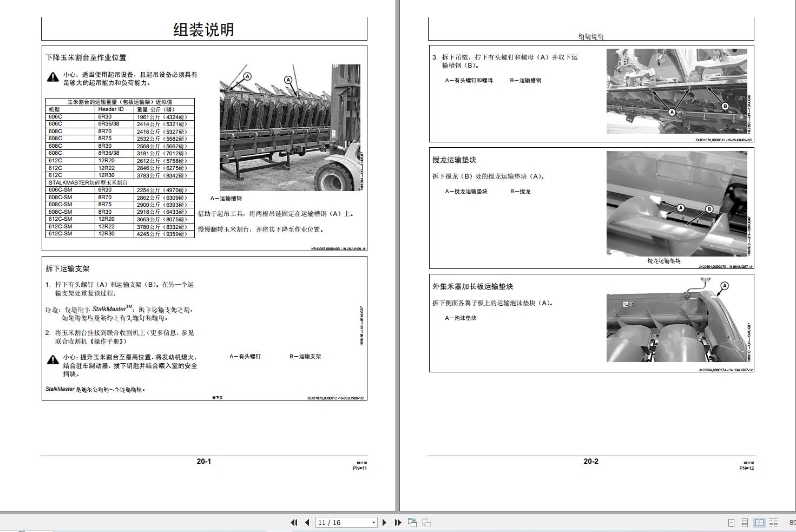Click the 搅龙运输垫块 section heading
Viewport: 796px width, 532px height.
pos(455,160)
